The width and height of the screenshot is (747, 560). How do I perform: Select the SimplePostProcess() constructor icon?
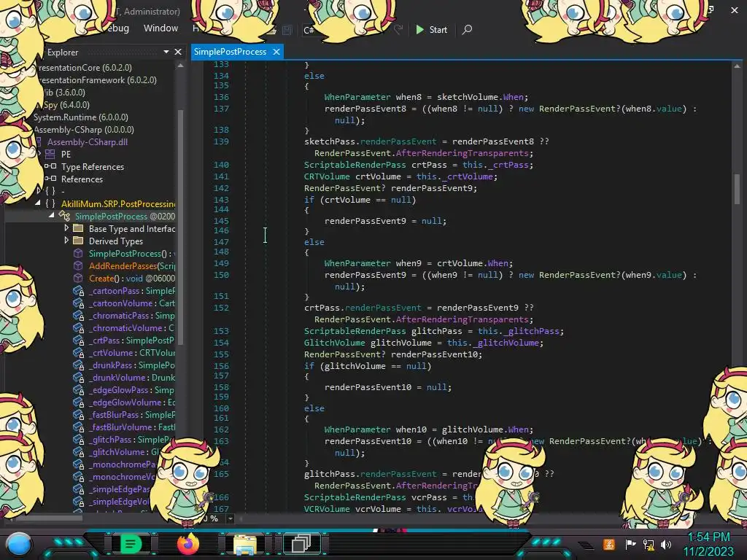78,253
